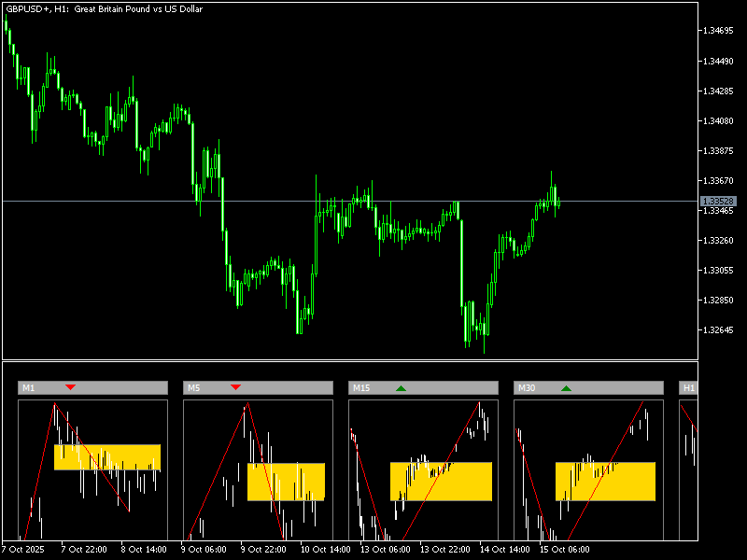Select the M1 timeframe header label
The height and width of the screenshot is (560, 747).
click(x=29, y=387)
